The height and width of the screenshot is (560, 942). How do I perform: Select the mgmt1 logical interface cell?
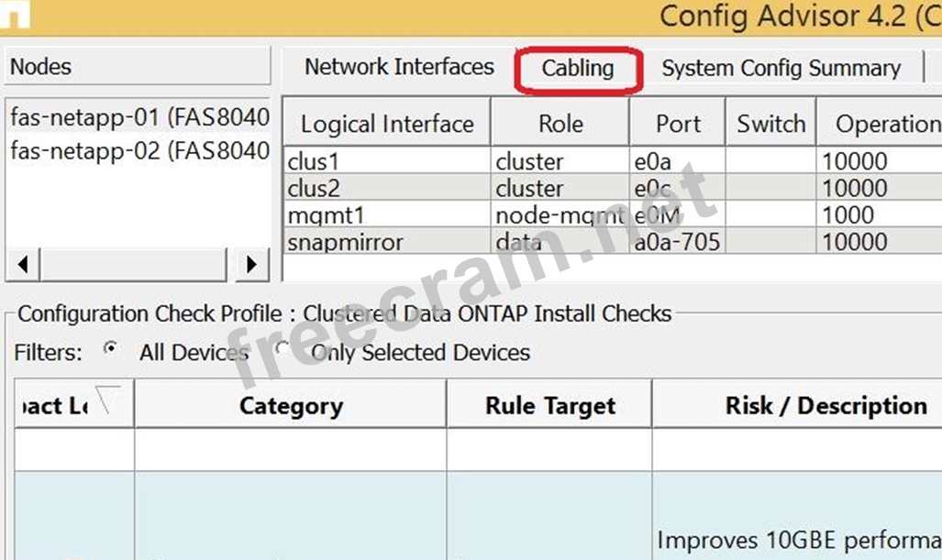[387, 214]
